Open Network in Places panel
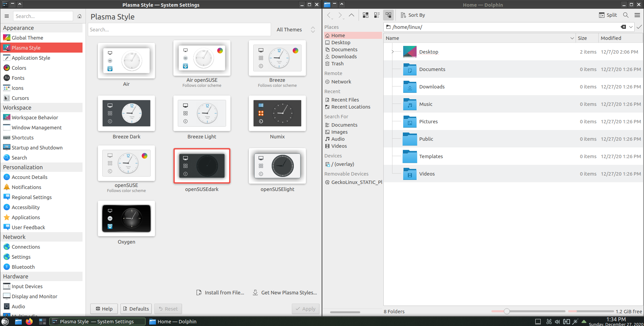This screenshot has width=644, height=326. coord(353,82)
